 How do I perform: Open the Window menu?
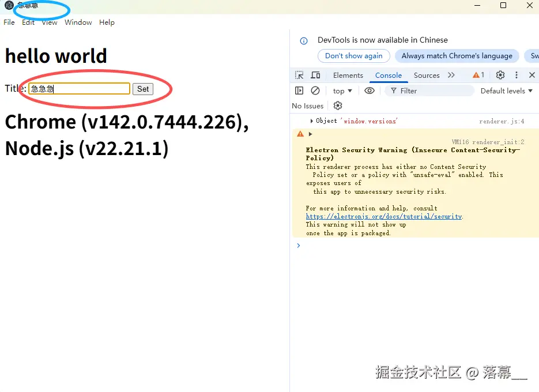78,22
